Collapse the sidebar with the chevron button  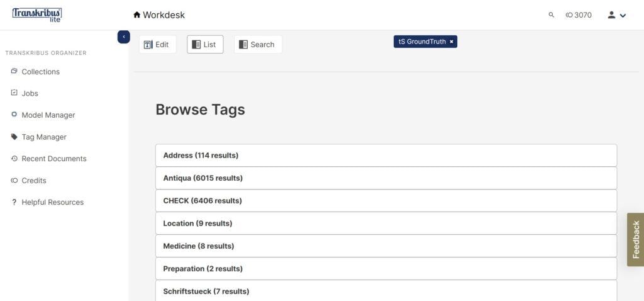[x=124, y=37]
